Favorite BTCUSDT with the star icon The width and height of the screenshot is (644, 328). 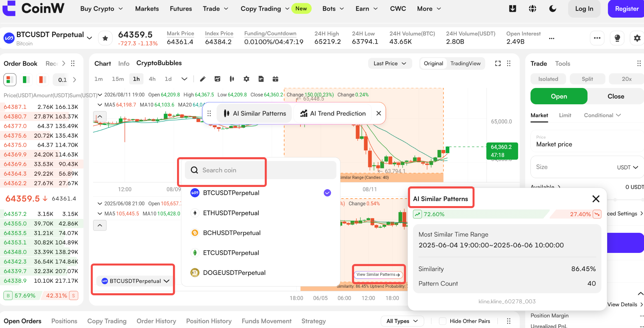[x=105, y=38]
